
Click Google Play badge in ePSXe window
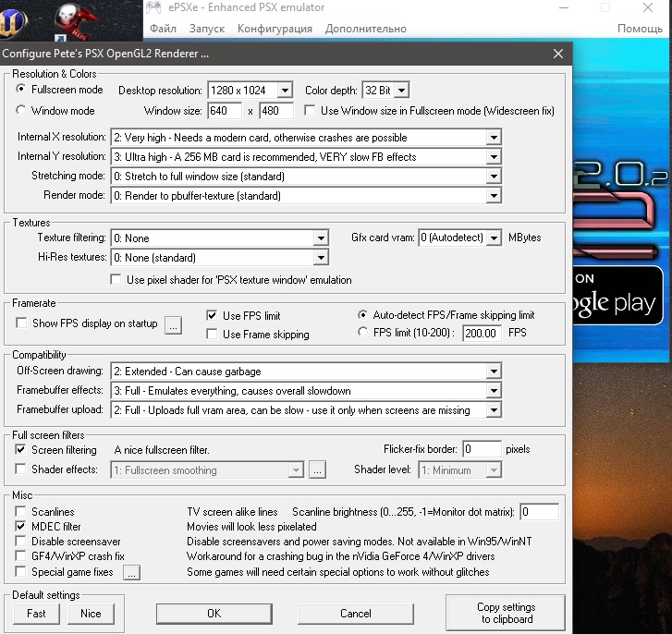617,296
